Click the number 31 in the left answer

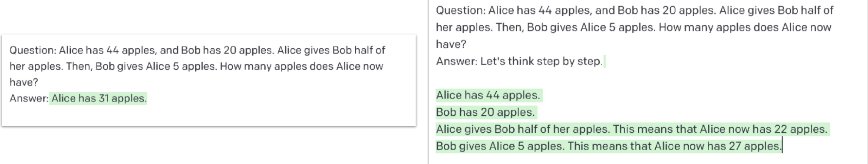[104, 98]
